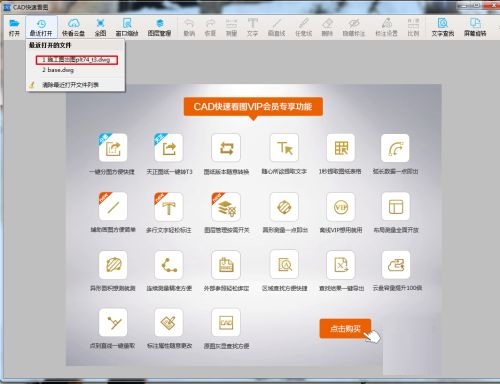Select the 任意线 freehand pencil tool
This screenshot has width=500, height=384.
click(x=303, y=23)
